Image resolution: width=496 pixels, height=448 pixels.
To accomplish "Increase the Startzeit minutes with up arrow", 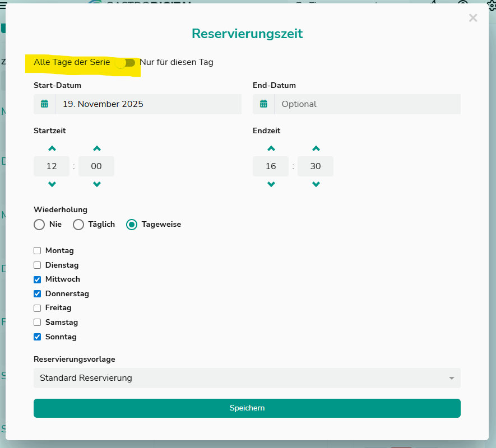I will coord(96,149).
